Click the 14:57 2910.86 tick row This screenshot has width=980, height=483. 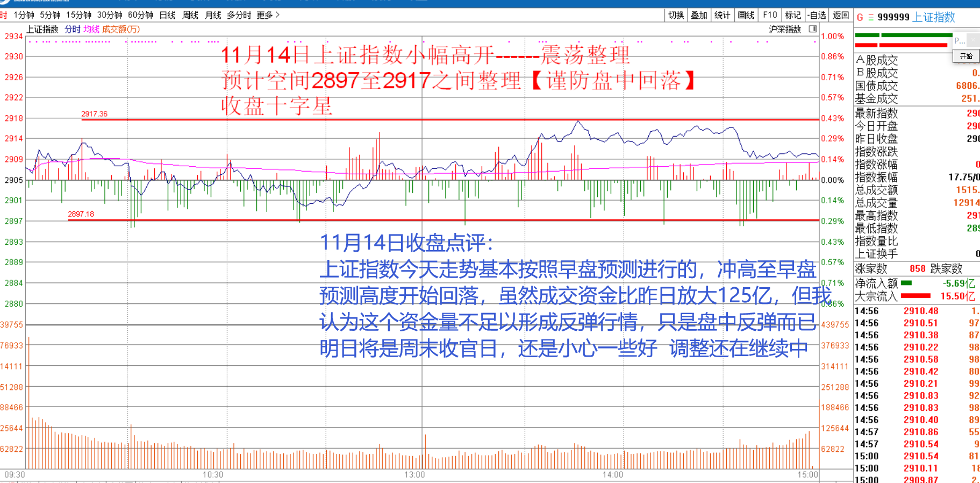pos(917,432)
